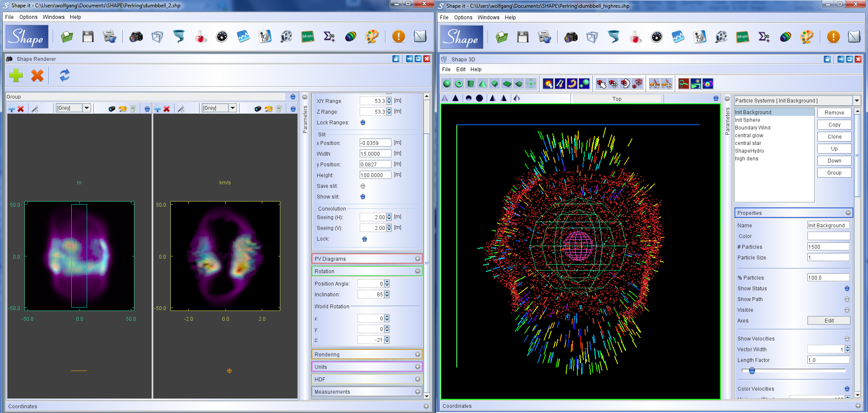This screenshot has width=868, height=413.
Task: Open the Options menu in left window
Action: [x=28, y=17]
